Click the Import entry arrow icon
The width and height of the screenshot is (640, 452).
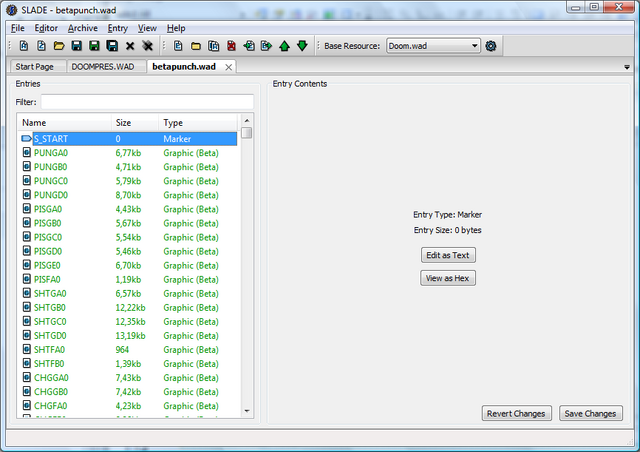coord(249,46)
